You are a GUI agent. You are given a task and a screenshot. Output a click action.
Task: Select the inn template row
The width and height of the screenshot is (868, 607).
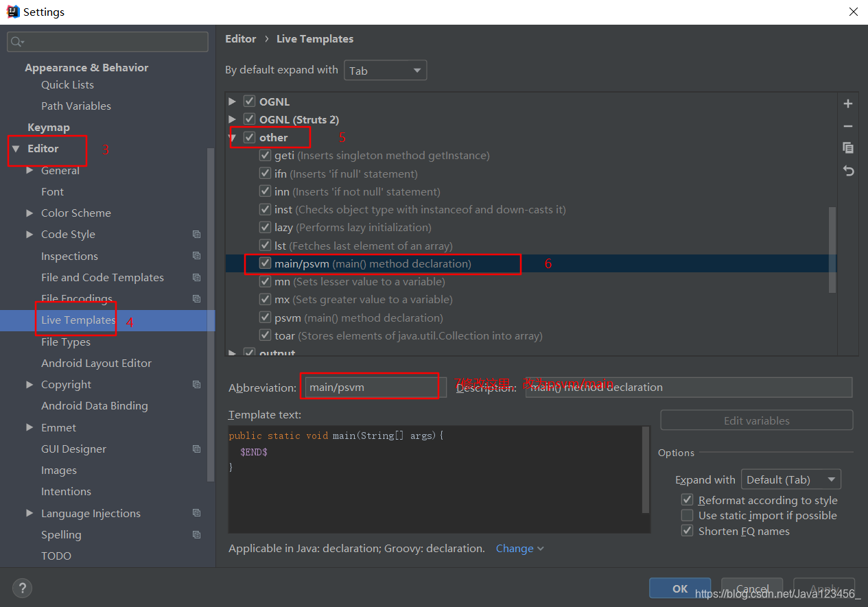pos(532,191)
